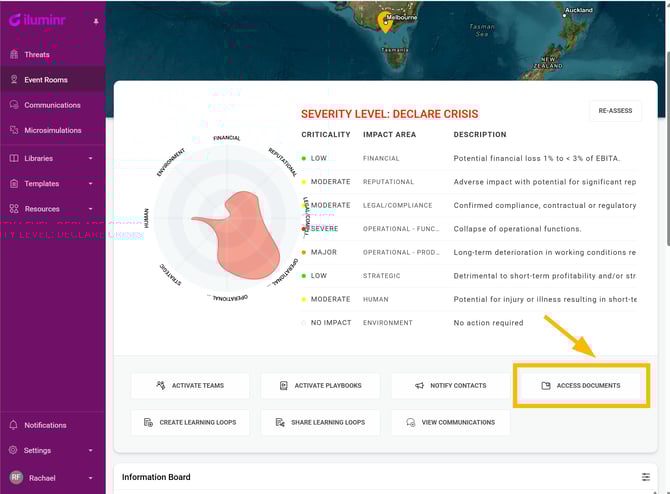Click the pin icon atop the sidebar

coord(96,21)
